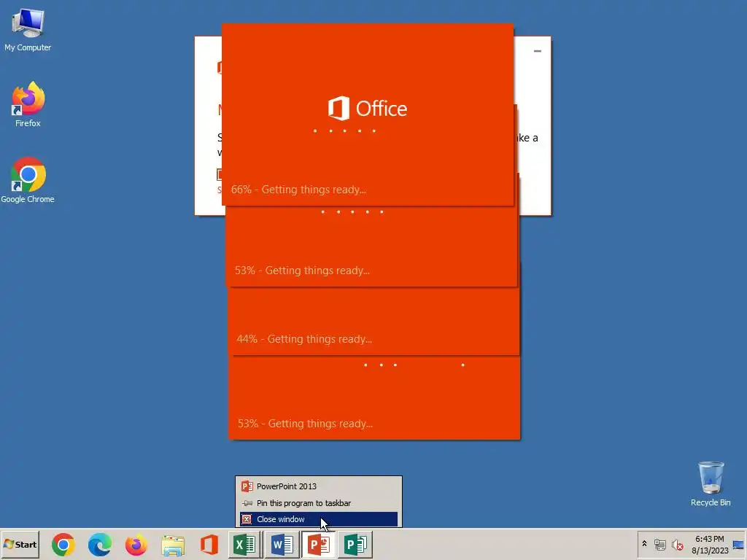This screenshot has height=560, width=747.
Task: Open Microsoft Edge from the taskbar
Action: coord(99,544)
